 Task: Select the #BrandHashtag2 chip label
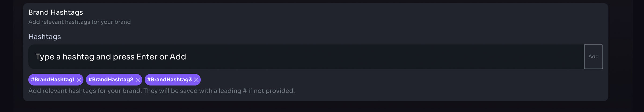tap(111, 80)
